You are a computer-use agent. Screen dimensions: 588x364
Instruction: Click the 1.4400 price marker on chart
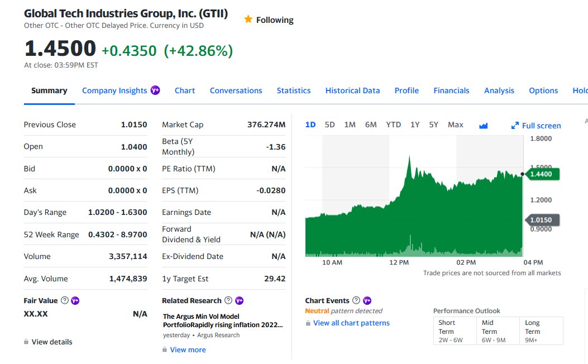[x=543, y=174]
